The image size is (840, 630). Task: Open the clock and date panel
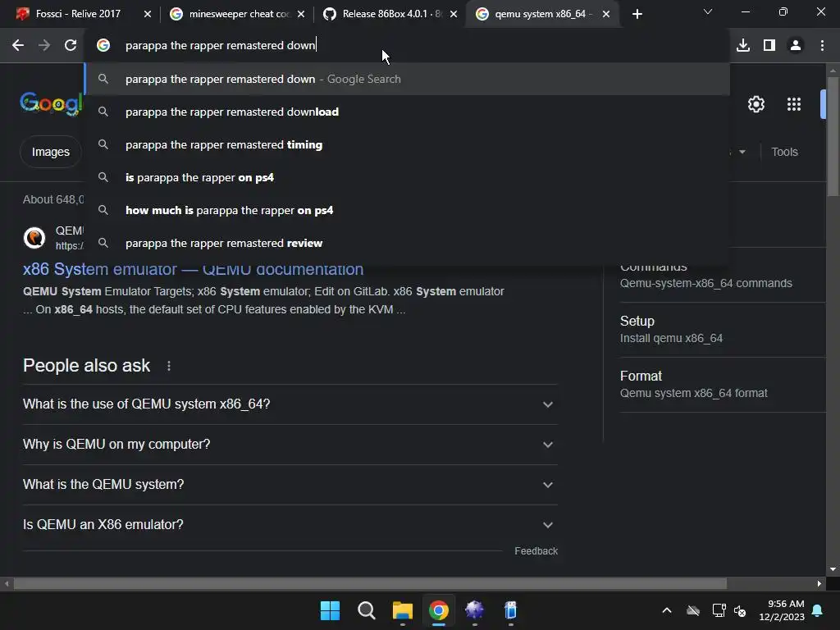coord(782,610)
